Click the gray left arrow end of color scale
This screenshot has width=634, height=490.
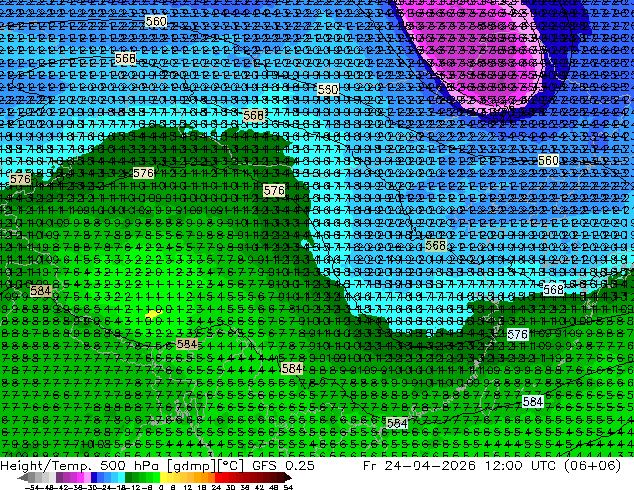coord(23,477)
